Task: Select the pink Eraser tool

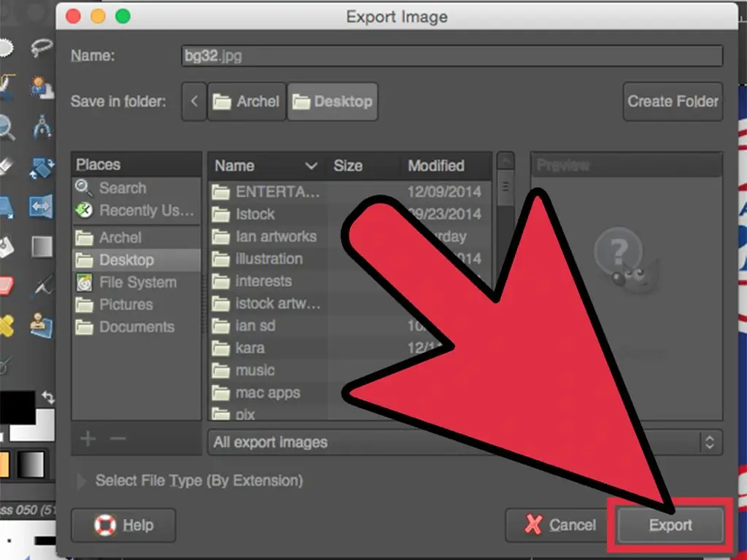Action: [x=6, y=286]
